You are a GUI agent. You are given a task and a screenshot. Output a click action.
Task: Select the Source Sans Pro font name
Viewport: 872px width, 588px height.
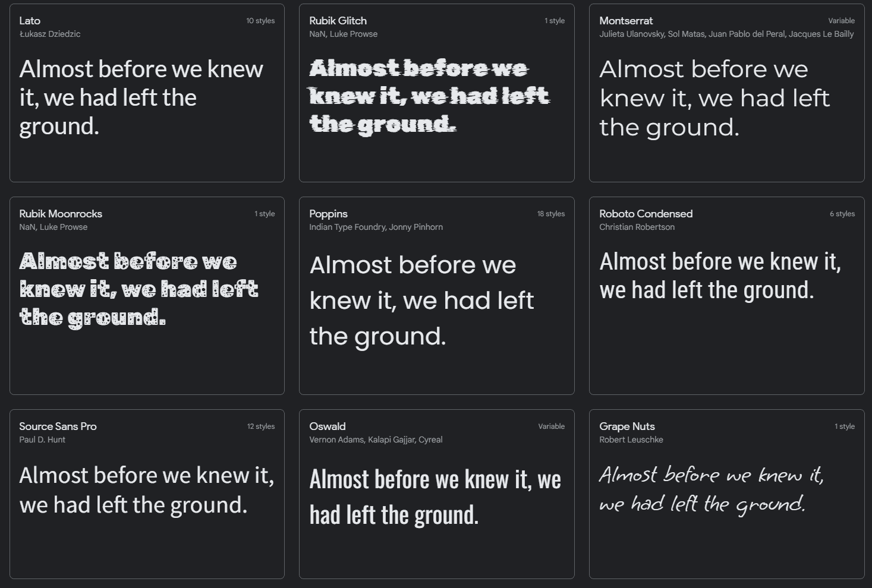pos(58,426)
